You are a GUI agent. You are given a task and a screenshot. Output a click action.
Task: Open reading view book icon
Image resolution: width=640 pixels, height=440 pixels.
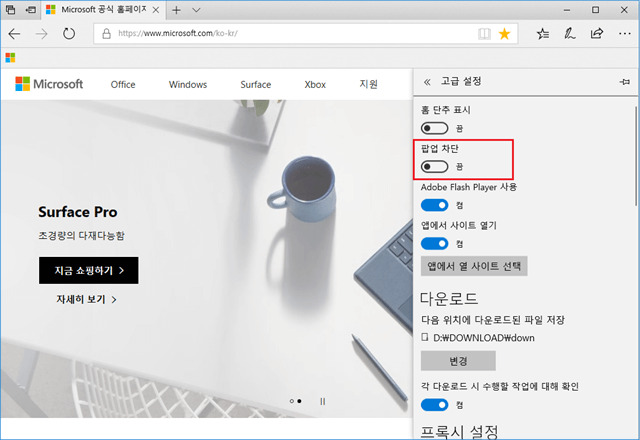point(484,34)
